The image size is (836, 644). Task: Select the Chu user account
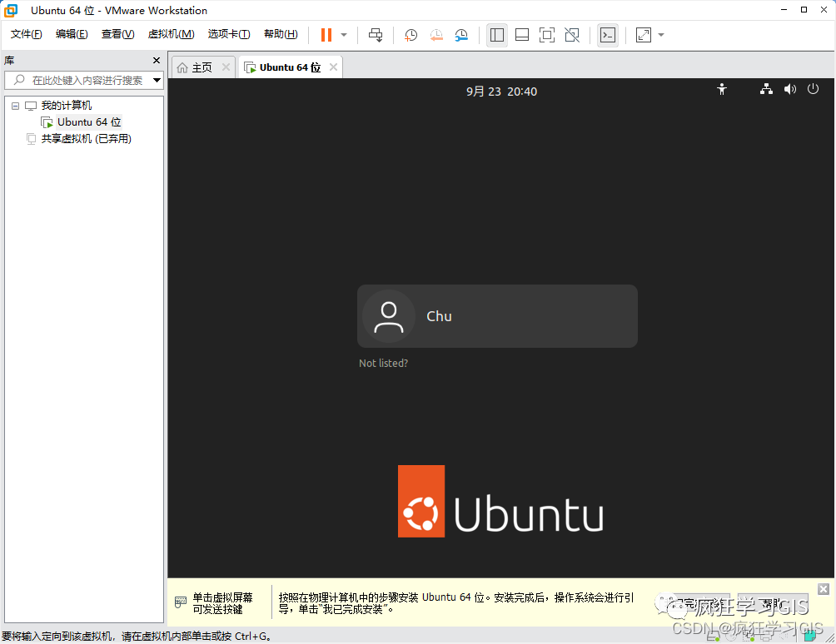[497, 316]
